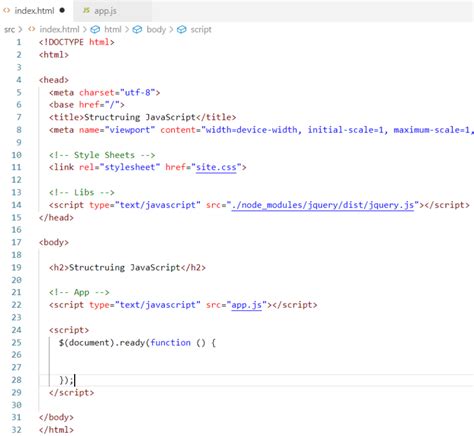Open the body breadcrumb symbol
Image resolution: width=474 pixels, height=436 pixels.
(156, 29)
